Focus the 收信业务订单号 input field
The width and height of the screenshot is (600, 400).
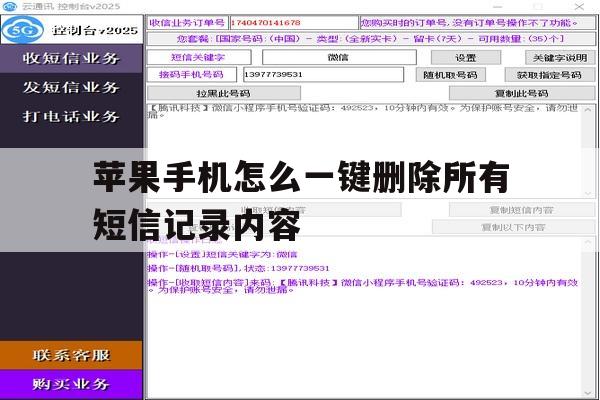(293, 23)
